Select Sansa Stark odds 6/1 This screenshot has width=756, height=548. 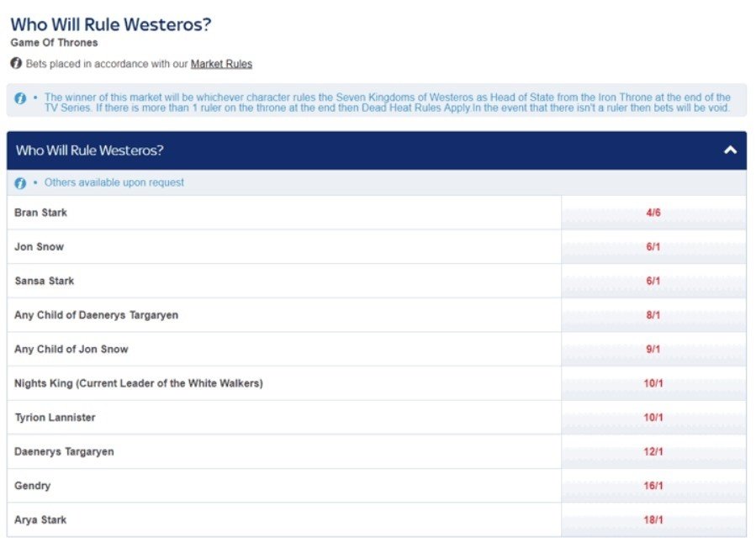pyautogui.click(x=653, y=281)
